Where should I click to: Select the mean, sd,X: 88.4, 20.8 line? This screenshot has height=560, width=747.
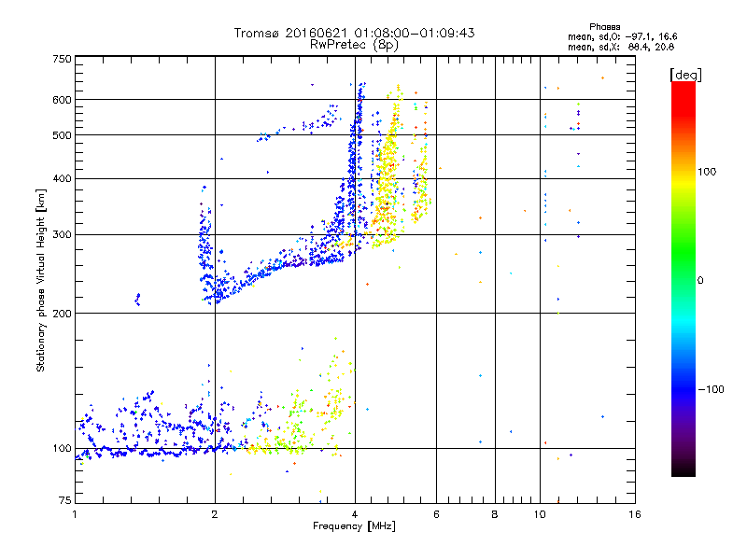pos(621,47)
